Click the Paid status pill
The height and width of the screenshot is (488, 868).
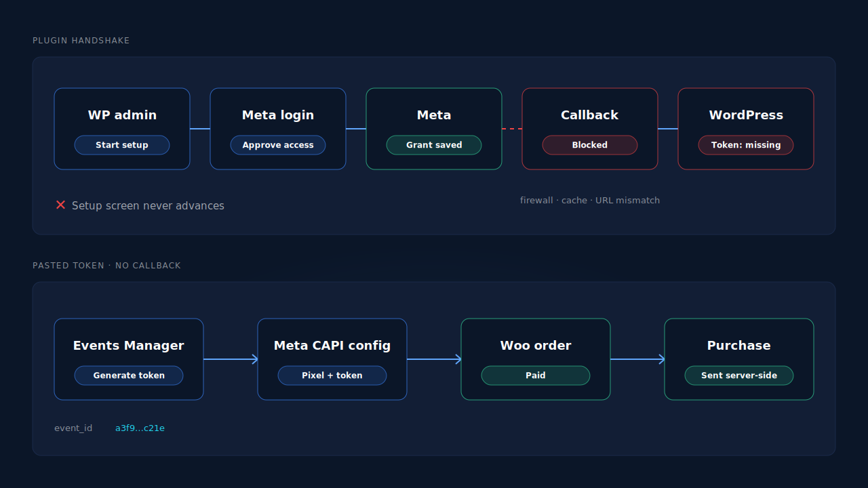click(x=536, y=375)
